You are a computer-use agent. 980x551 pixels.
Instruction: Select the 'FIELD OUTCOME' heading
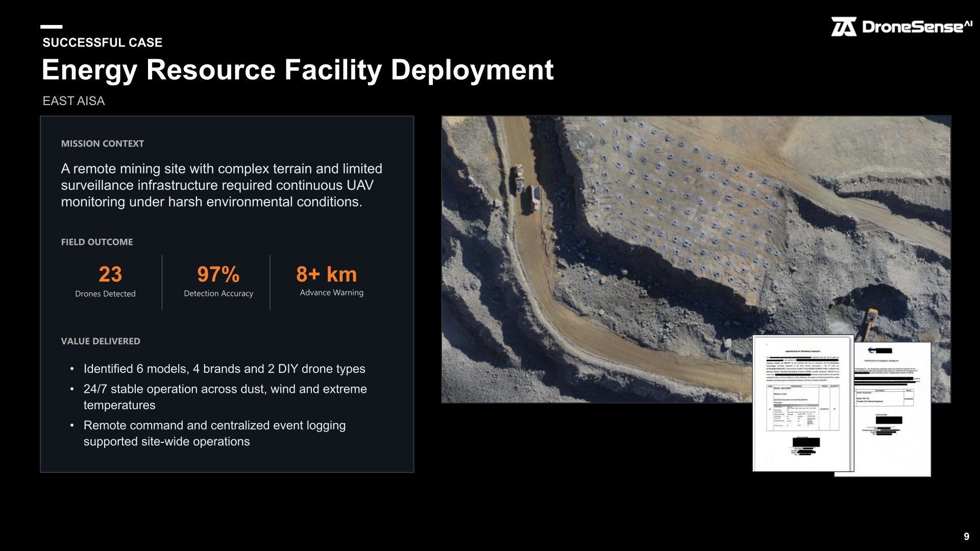tap(97, 242)
